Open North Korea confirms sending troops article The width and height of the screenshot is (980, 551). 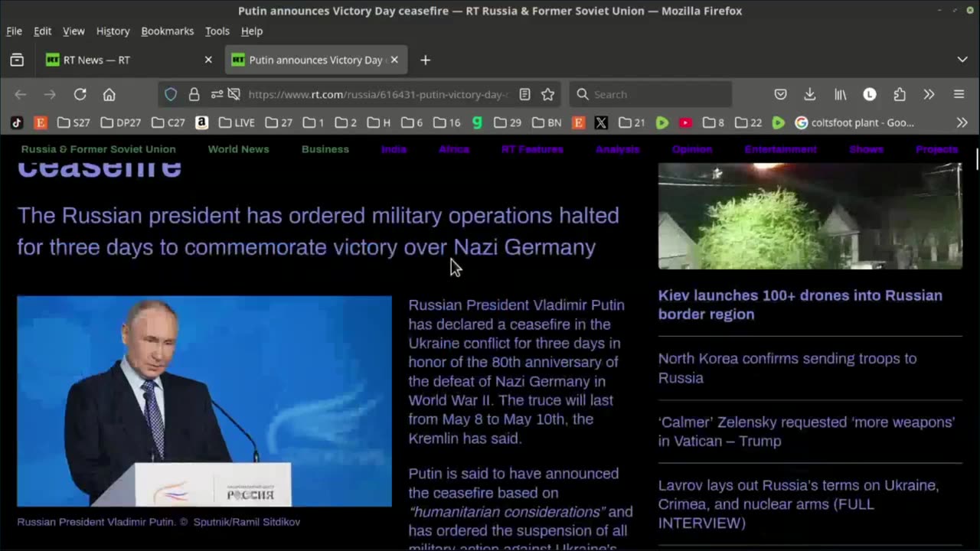click(x=787, y=368)
